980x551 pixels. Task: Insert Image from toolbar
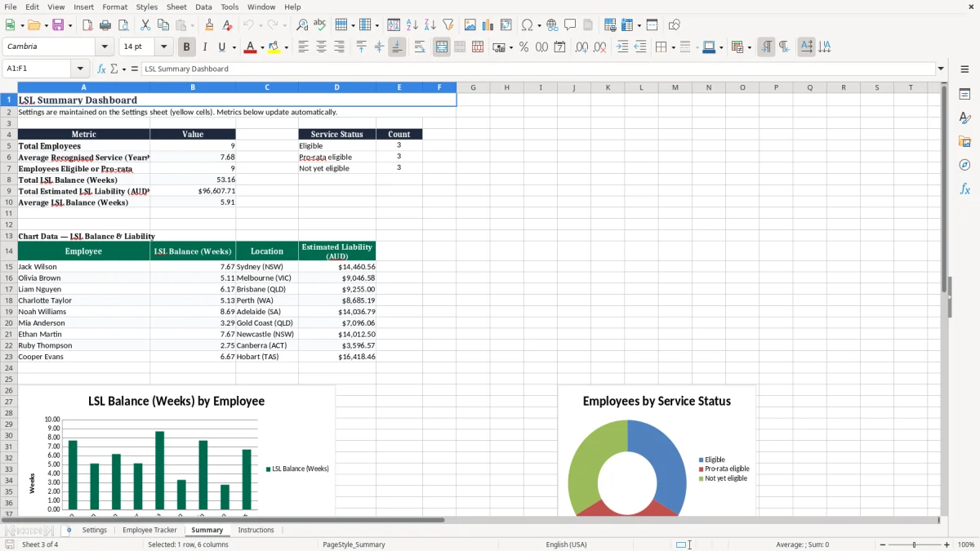[x=470, y=25]
